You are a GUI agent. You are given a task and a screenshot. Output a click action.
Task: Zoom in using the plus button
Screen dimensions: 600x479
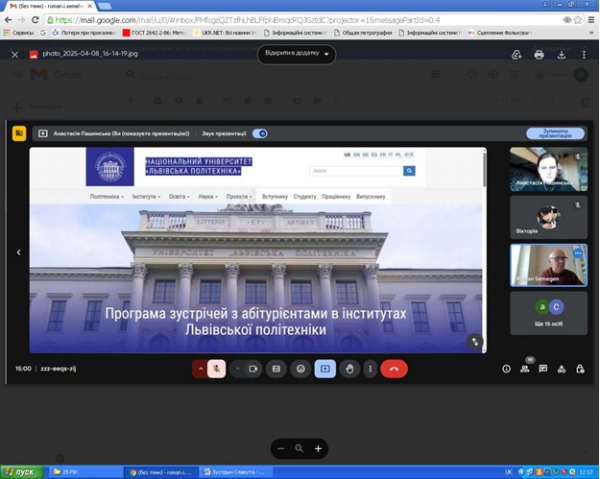[318, 448]
